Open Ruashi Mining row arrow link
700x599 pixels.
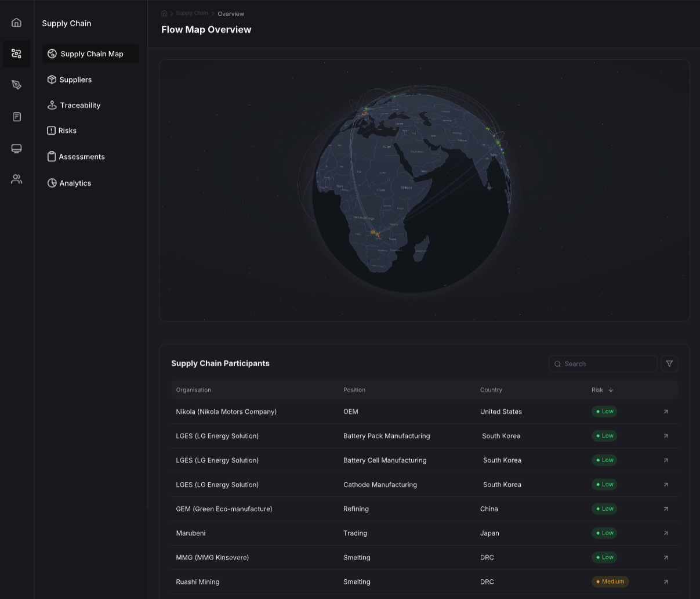(x=666, y=582)
